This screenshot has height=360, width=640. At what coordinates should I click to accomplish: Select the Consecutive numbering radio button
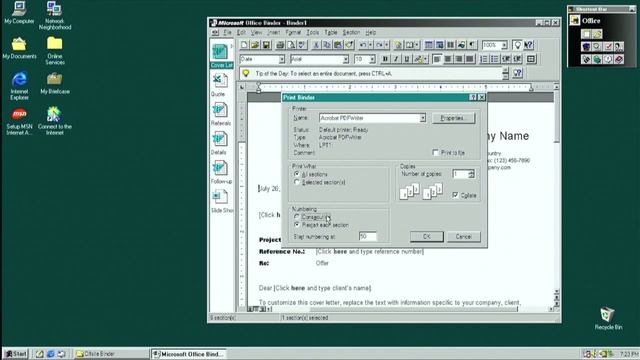297,217
